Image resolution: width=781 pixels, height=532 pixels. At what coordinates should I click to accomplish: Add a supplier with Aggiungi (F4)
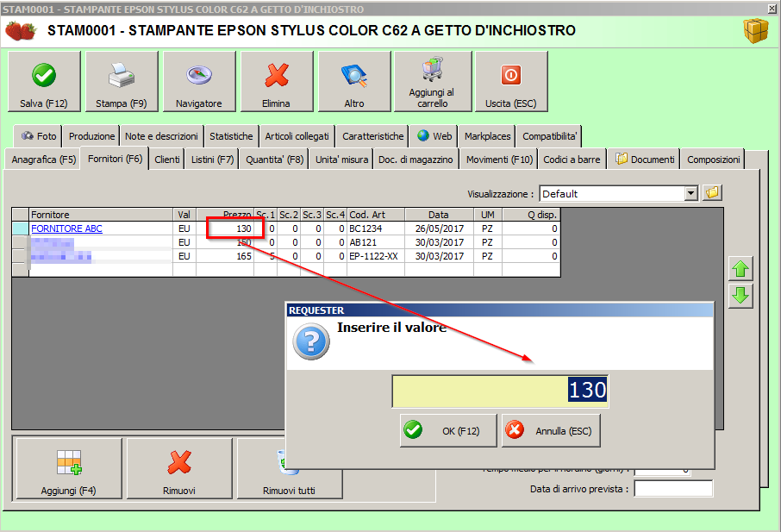69,468
